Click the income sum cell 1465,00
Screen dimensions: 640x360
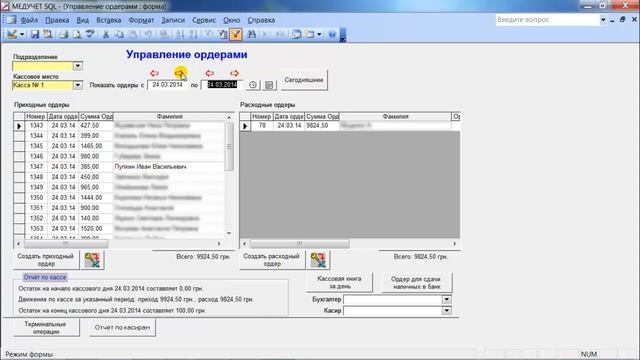point(96,146)
